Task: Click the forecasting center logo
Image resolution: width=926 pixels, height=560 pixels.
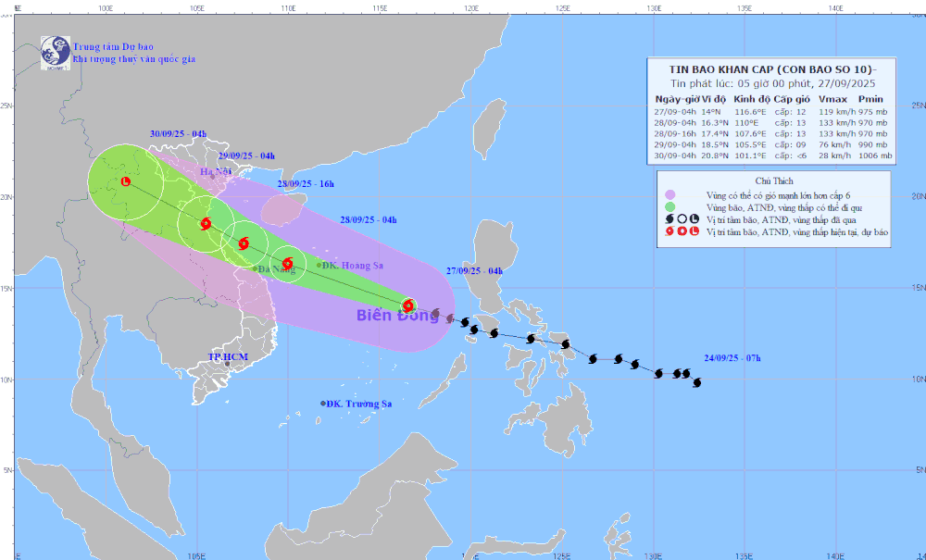Action: [56, 52]
